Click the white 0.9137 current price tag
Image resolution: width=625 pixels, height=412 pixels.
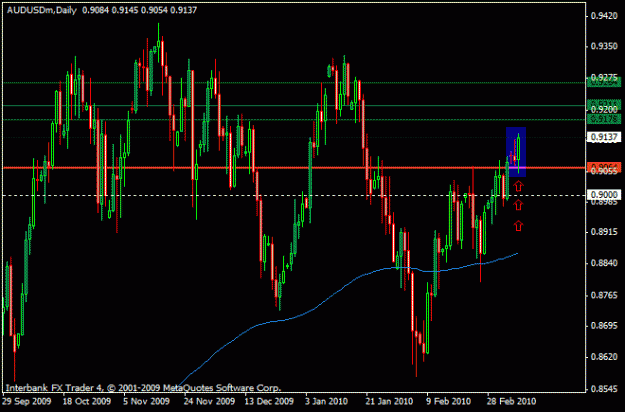click(604, 137)
